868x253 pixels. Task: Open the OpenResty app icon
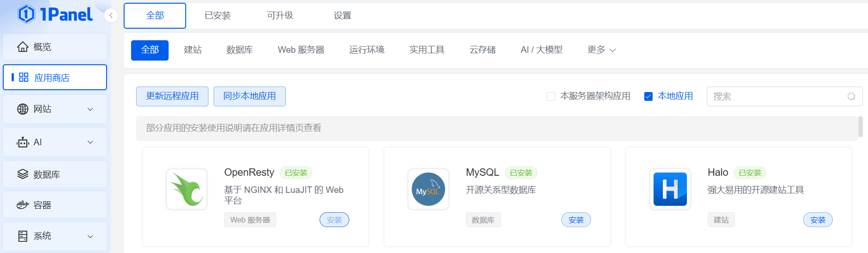click(x=187, y=189)
